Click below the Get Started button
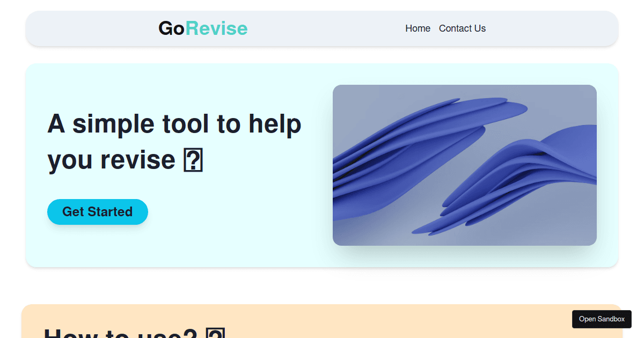Screen dimensions: 644x338 click(98, 241)
